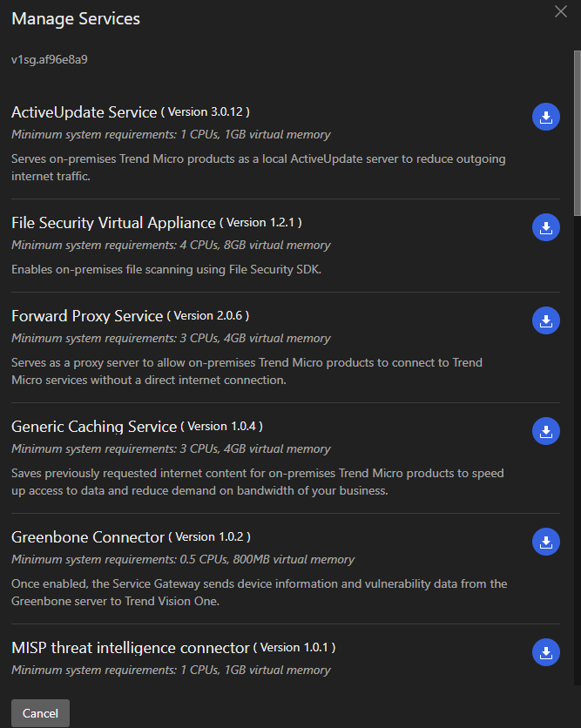Screen dimensions: 581x728
Task: Click the v1sg.af96e8a9 gateway identifier text
Action: (x=50, y=60)
